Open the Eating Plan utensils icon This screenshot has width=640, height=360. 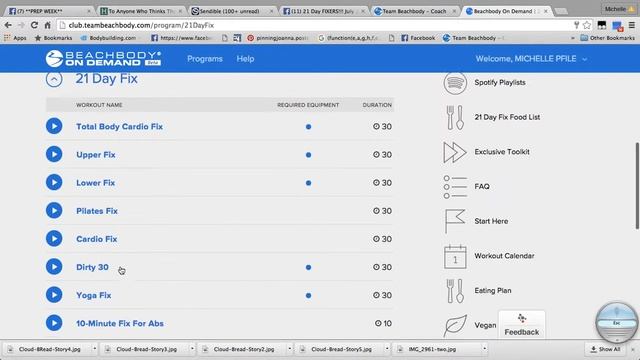coord(455,291)
